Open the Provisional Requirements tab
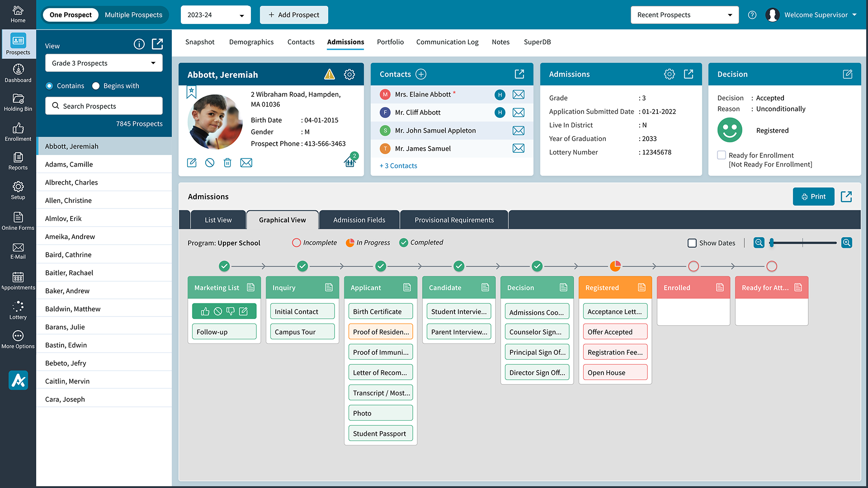The width and height of the screenshot is (868, 488). 454,220
